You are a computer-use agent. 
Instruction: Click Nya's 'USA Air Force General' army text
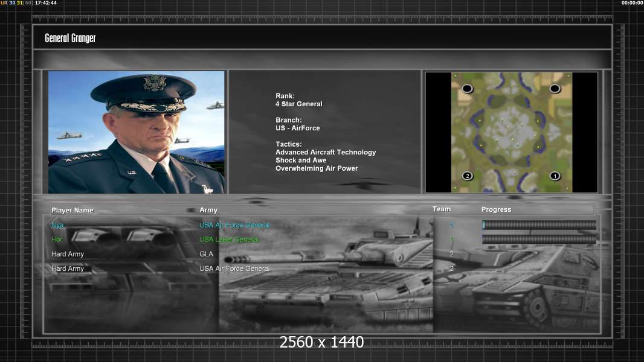point(234,225)
